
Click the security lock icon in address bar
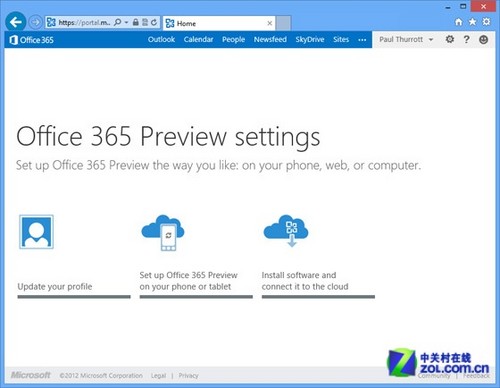click(135, 22)
